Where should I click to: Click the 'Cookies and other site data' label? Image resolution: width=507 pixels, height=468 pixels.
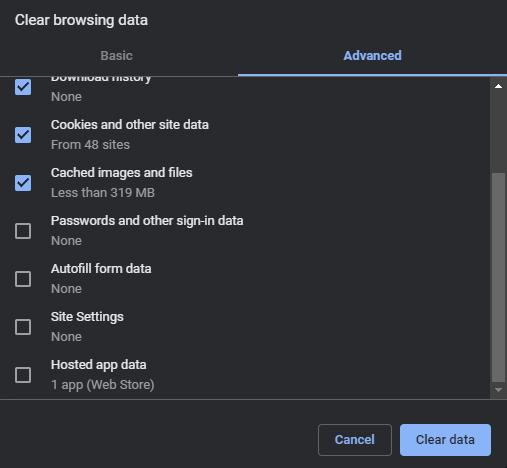click(x=130, y=125)
